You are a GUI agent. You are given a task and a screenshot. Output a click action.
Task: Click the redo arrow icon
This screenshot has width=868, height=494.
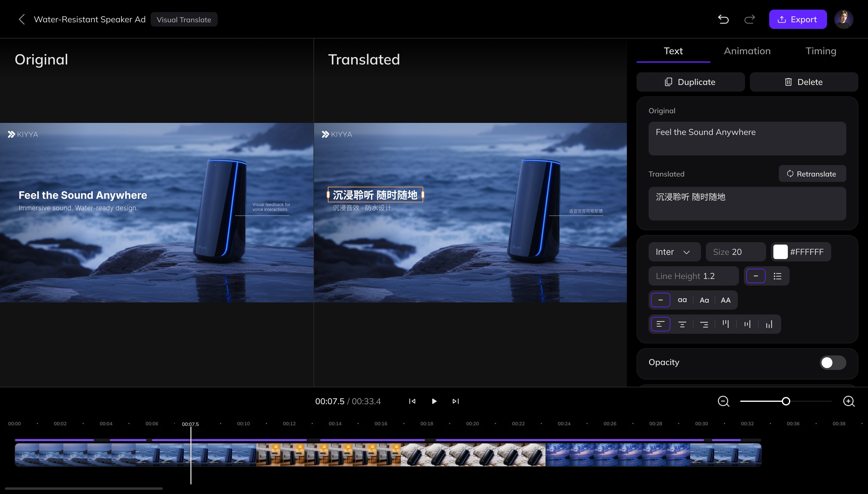(750, 19)
